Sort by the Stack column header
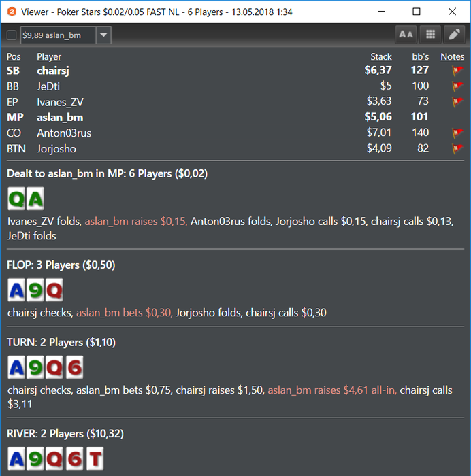This screenshot has width=471, height=476. 381,56
